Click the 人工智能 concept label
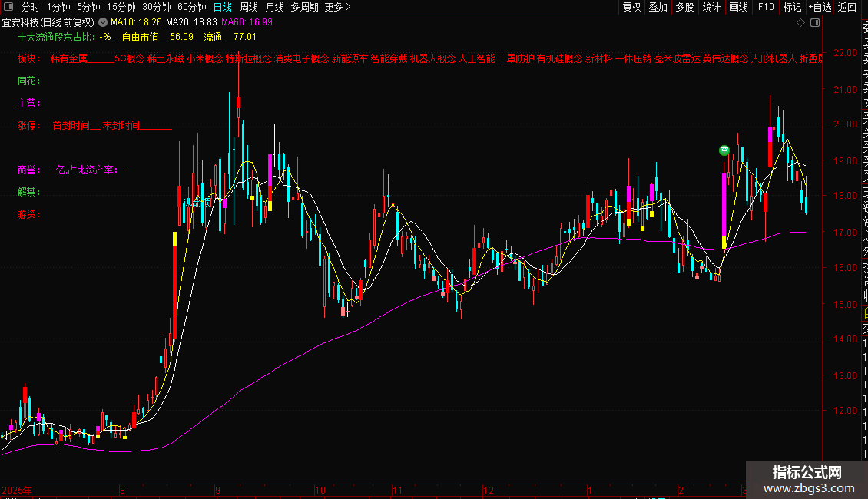868x499 pixels. pos(476,58)
